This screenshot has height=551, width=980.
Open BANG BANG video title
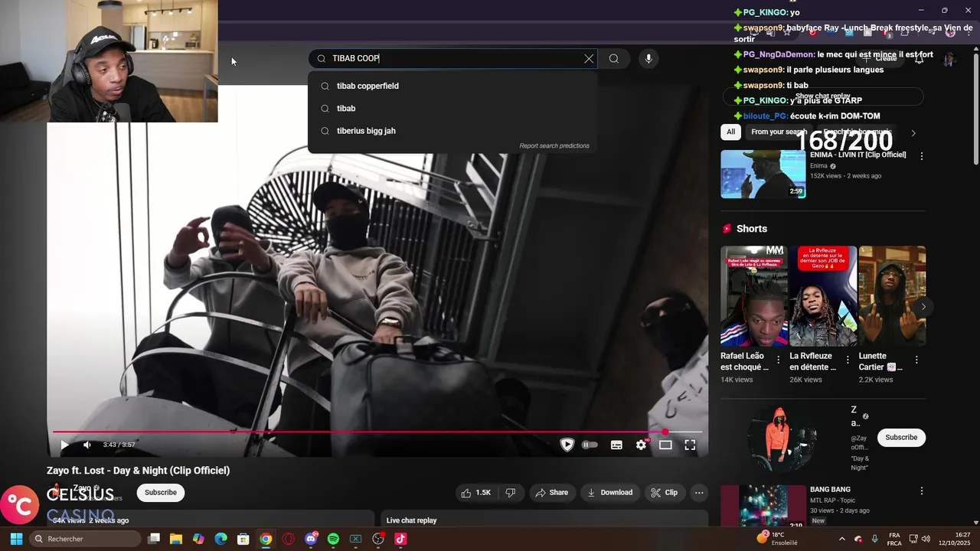(830, 490)
